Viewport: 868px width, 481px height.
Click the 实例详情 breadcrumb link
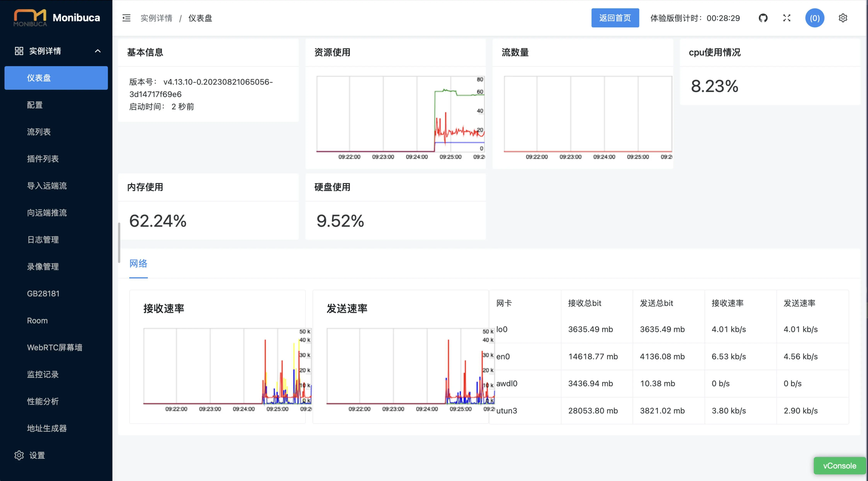(x=156, y=18)
